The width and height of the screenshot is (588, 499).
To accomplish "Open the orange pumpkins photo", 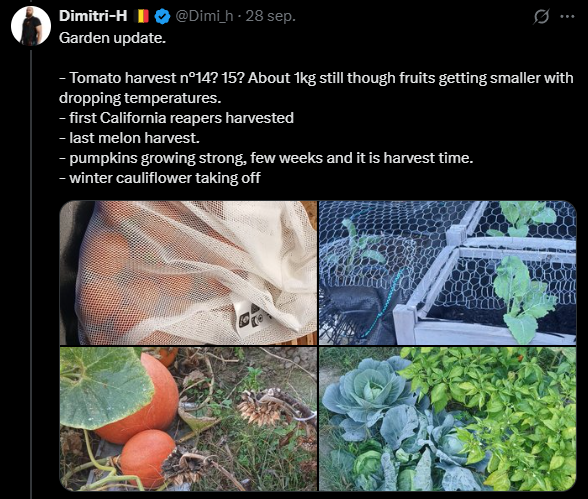I will [188, 419].
